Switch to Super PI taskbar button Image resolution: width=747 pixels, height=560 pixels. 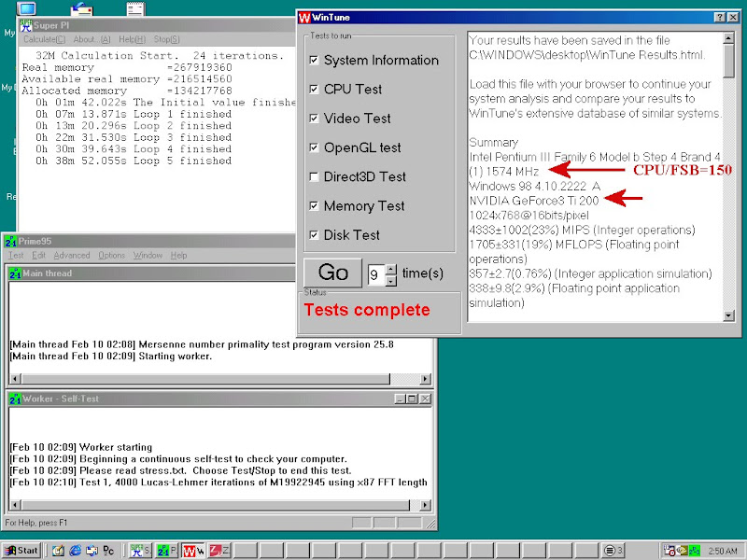[x=141, y=551]
